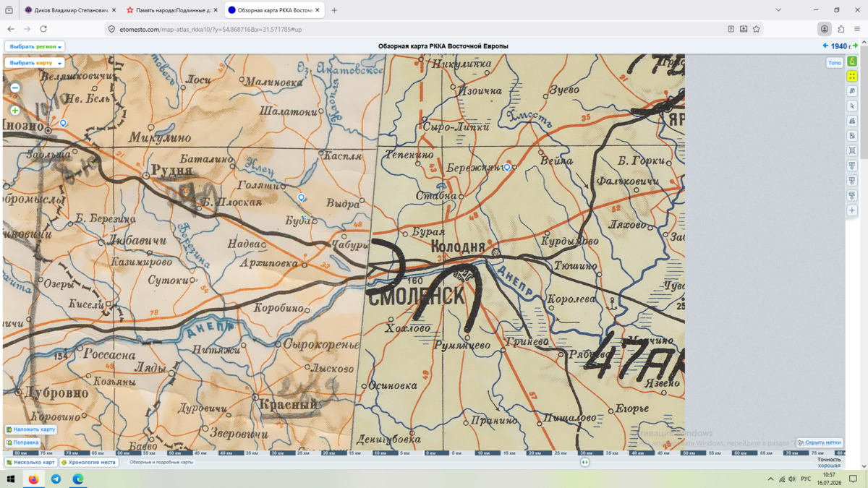Click the yellow fullscreen icon in side toolbar
868x488 pixels.
[852, 76]
